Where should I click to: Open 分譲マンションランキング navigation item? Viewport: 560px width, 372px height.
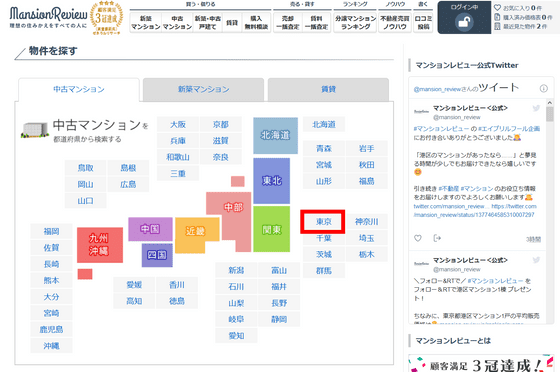pos(355,22)
